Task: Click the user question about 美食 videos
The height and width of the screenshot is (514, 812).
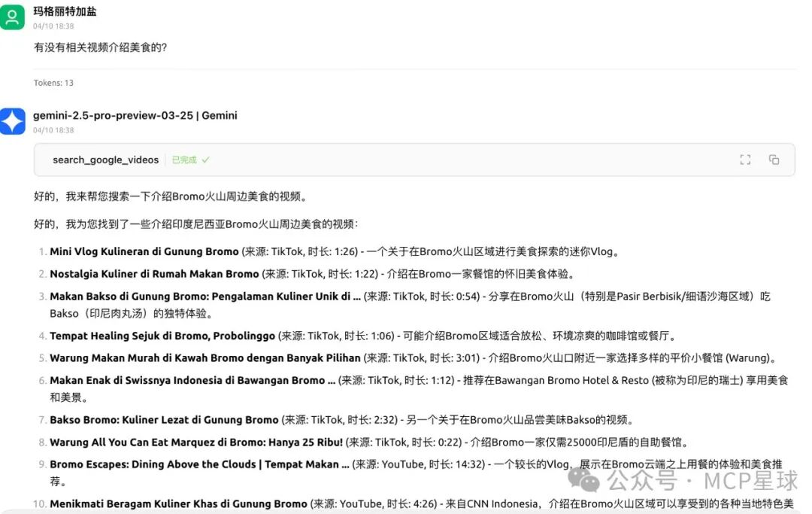Action: coord(101,47)
